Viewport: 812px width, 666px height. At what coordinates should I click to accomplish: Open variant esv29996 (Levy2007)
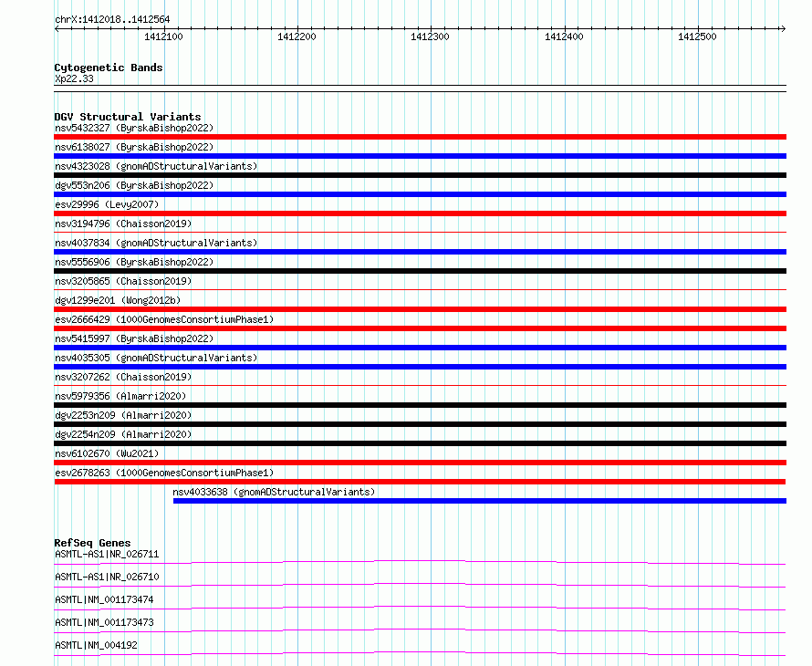(x=107, y=204)
